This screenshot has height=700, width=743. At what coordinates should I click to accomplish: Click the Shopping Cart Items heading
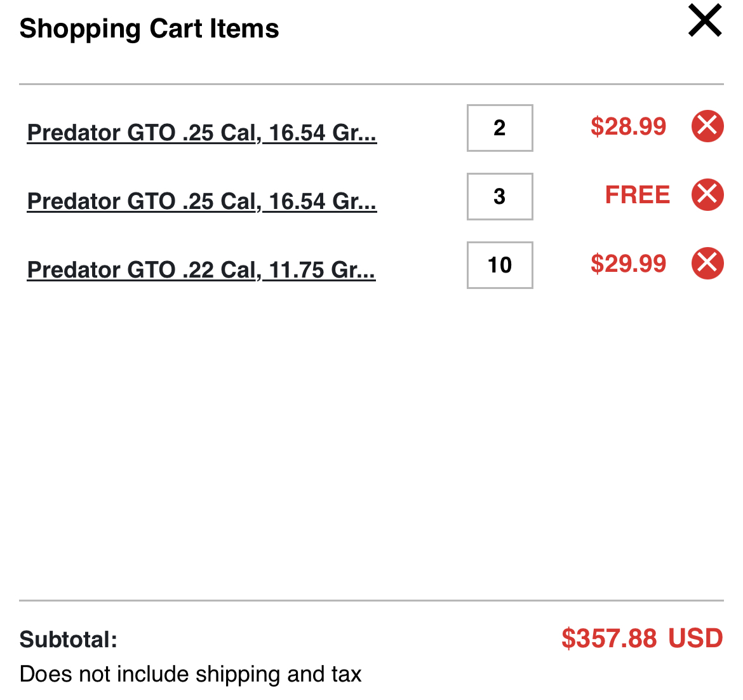(x=149, y=29)
